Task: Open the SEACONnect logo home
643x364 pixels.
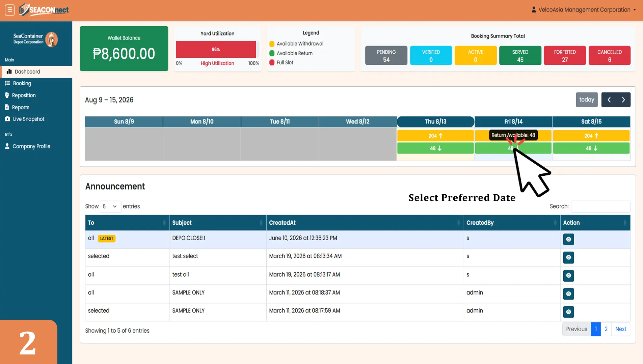Action: pos(44,10)
